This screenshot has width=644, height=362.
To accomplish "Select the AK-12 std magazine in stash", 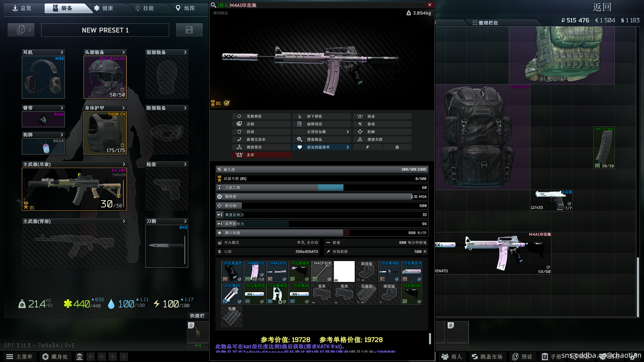I will [604, 147].
